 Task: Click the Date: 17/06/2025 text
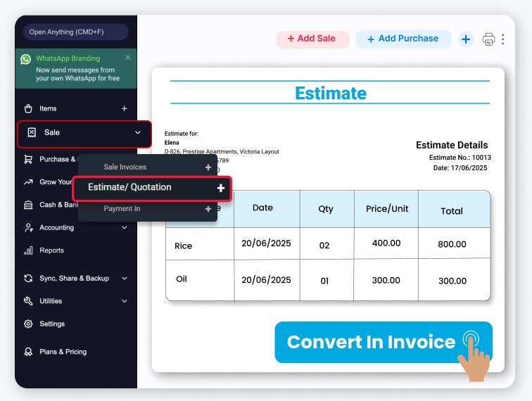coord(460,168)
